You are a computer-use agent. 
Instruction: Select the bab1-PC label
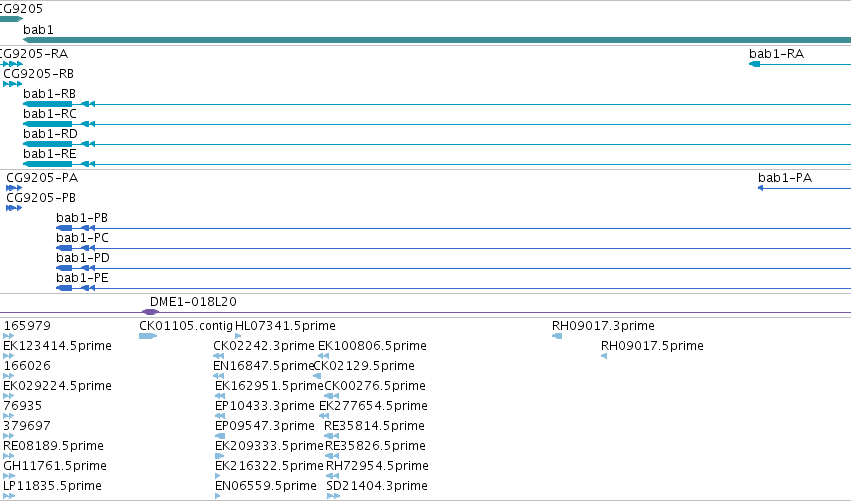(82, 238)
